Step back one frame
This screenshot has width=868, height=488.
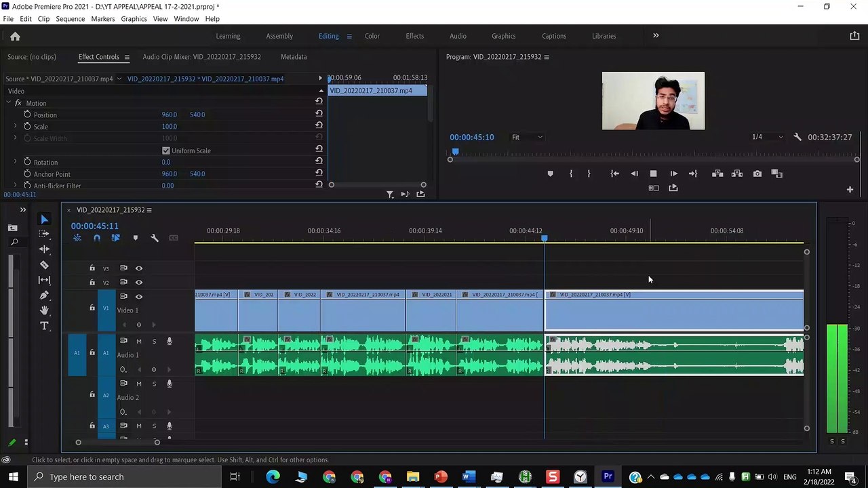point(634,174)
